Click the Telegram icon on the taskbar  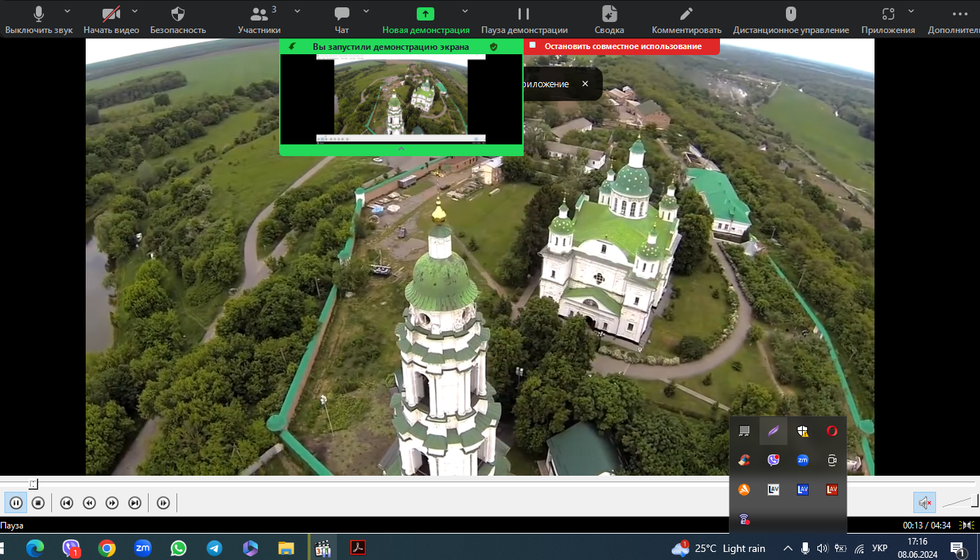point(215,548)
